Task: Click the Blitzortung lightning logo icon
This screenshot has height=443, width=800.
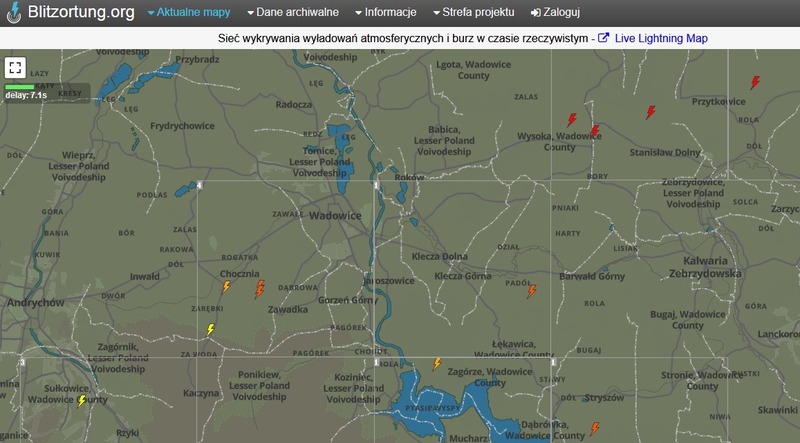Action: (13, 13)
